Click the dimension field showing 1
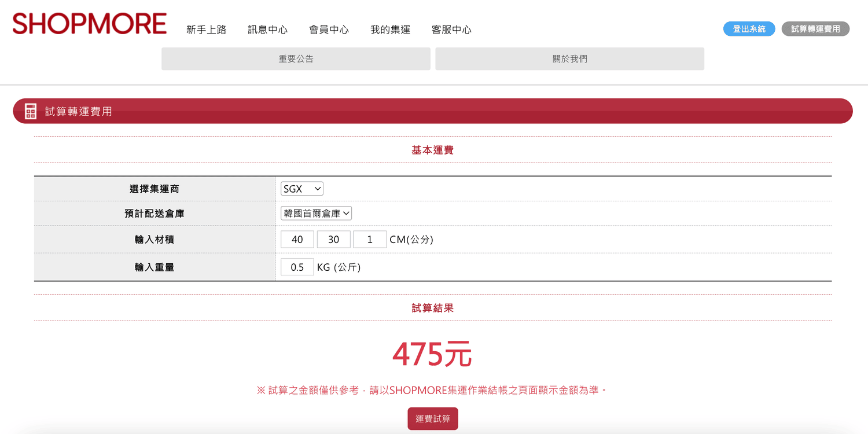Image resolution: width=868 pixels, height=434 pixels. point(370,240)
